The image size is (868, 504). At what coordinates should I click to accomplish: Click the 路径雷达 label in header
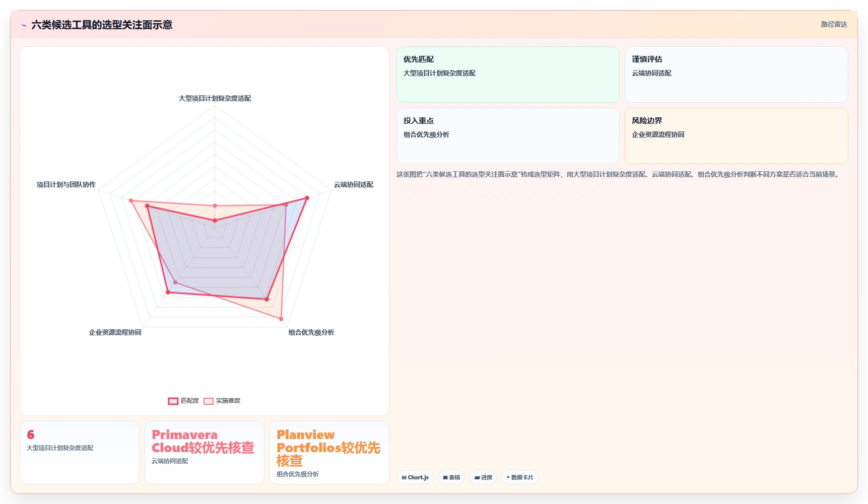tap(834, 24)
